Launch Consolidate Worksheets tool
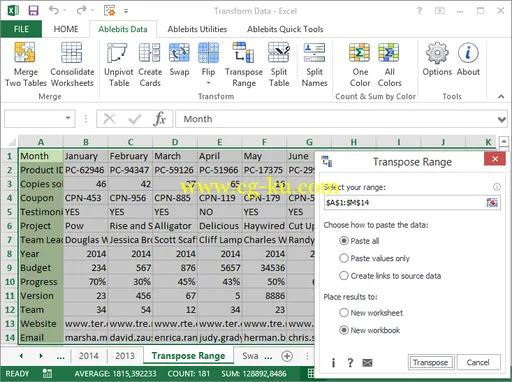This screenshot has width=512, height=382. tap(72, 64)
